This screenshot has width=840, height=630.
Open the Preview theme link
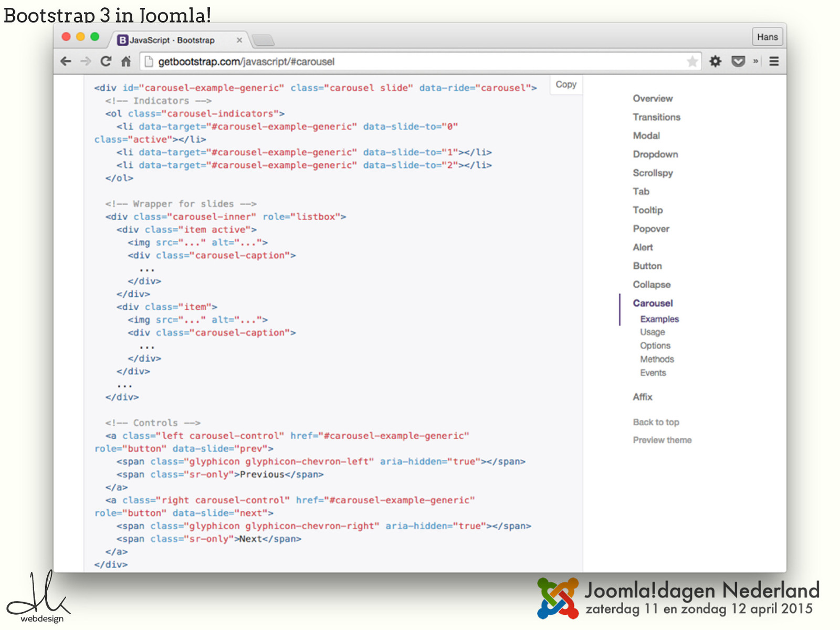tap(662, 440)
